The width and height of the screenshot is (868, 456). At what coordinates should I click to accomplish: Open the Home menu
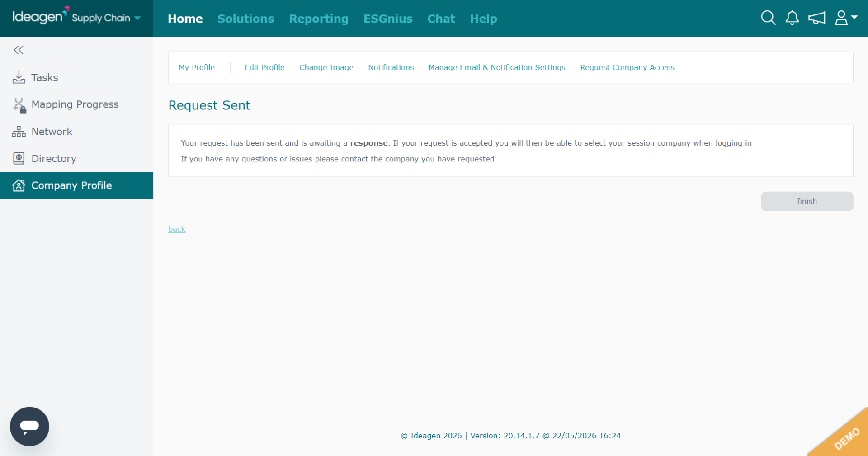click(x=185, y=19)
